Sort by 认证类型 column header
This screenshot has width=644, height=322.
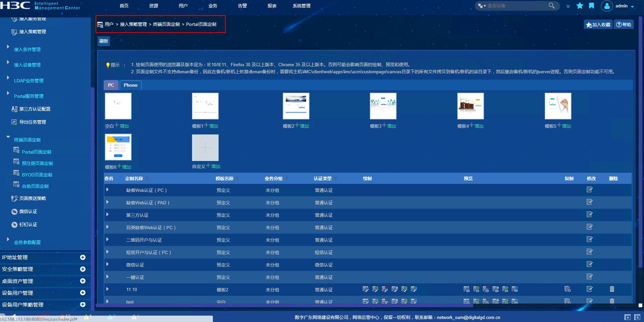click(323, 178)
